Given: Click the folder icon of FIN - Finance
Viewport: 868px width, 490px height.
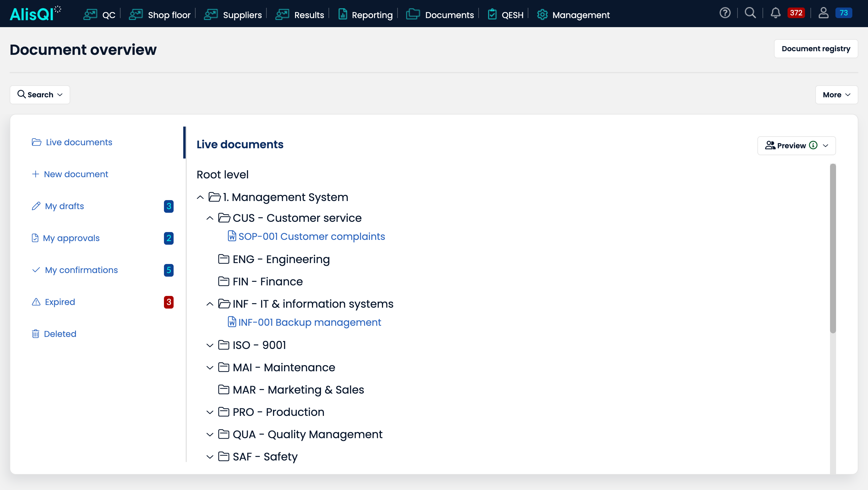Looking at the screenshot, I should pos(224,281).
